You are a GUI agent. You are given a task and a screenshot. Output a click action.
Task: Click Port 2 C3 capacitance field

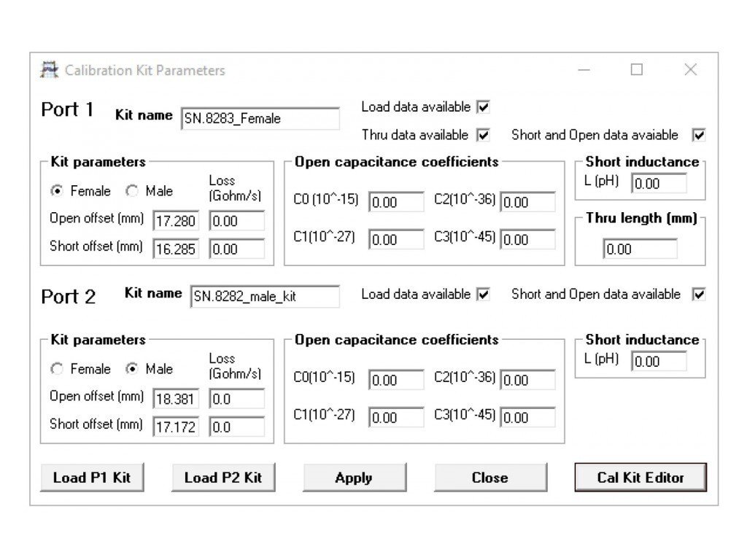[x=528, y=418]
